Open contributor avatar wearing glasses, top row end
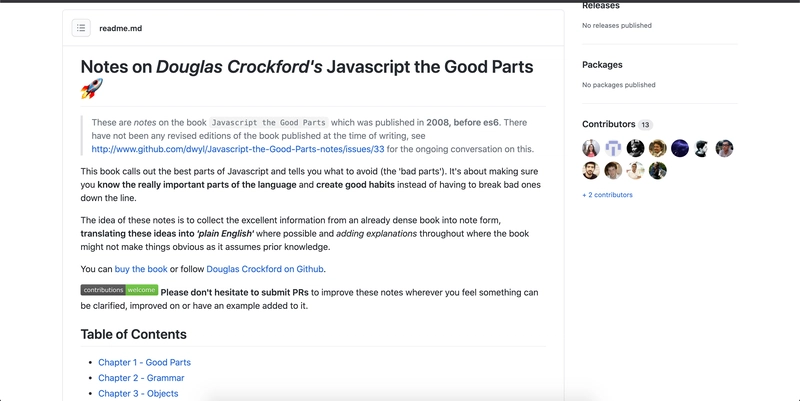Screen dimensions: 800x401 click(724, 148)
